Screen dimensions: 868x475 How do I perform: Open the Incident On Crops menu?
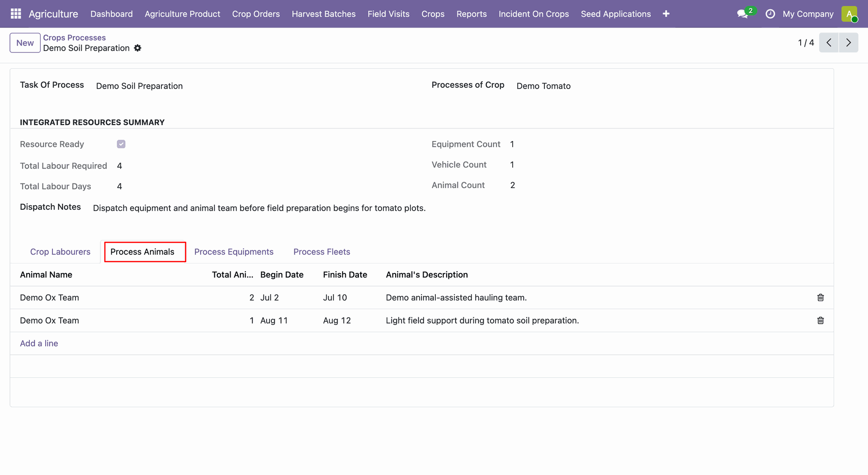[x=533, y=14]
